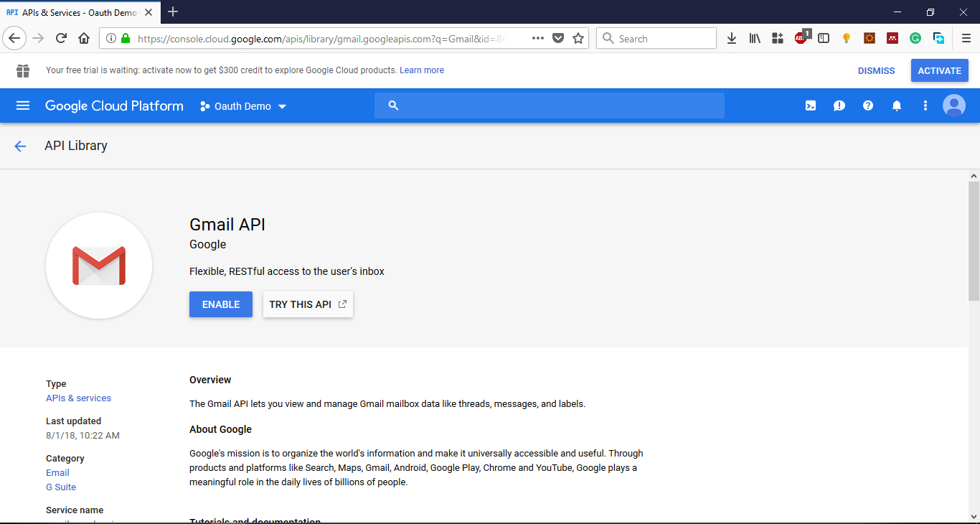Screen dimensions: 980x524
Task: Activate Cloud Shell from the header
Action: pos(811,106)
